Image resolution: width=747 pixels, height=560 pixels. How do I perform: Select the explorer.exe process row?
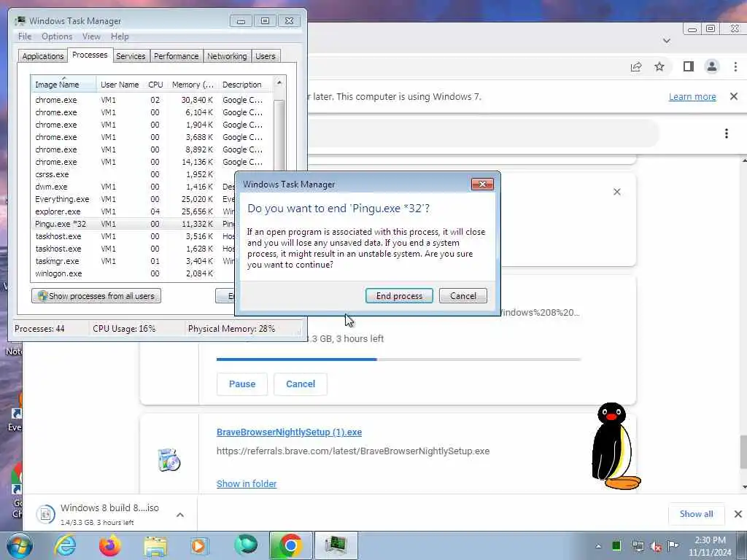point(134,211)
